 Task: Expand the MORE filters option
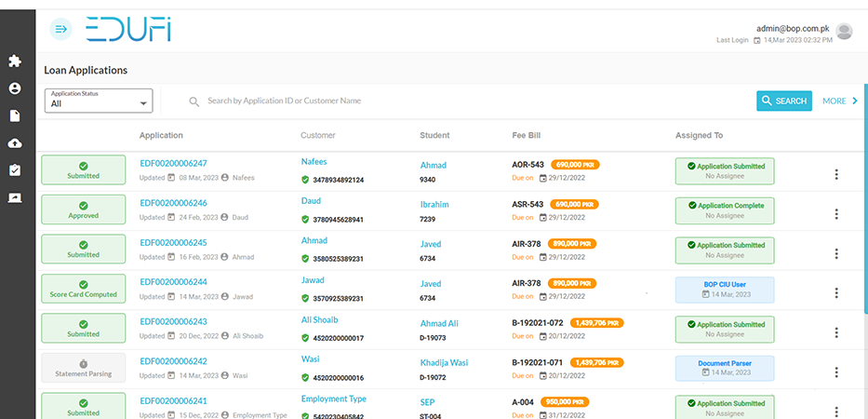click(840, 101)
